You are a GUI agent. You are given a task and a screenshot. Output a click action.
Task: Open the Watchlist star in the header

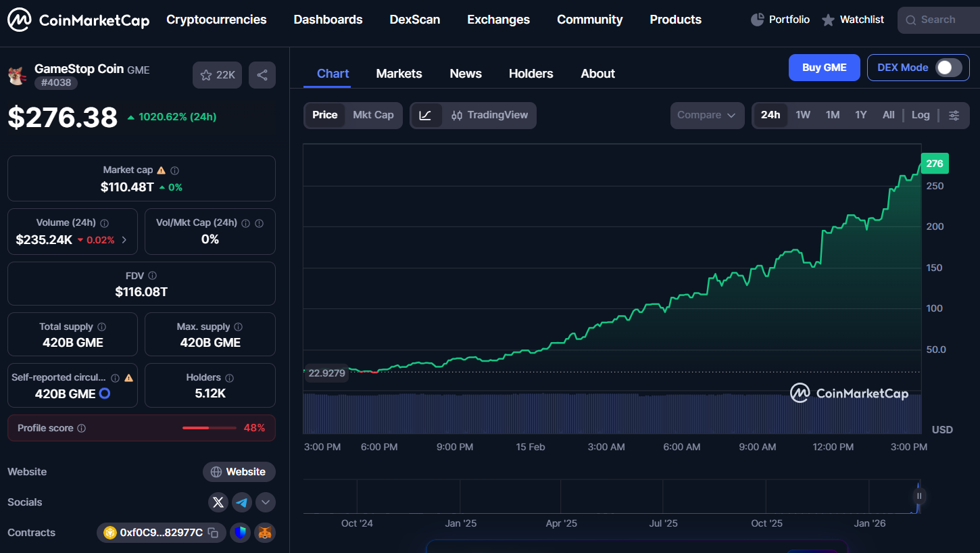pos(828,20)
